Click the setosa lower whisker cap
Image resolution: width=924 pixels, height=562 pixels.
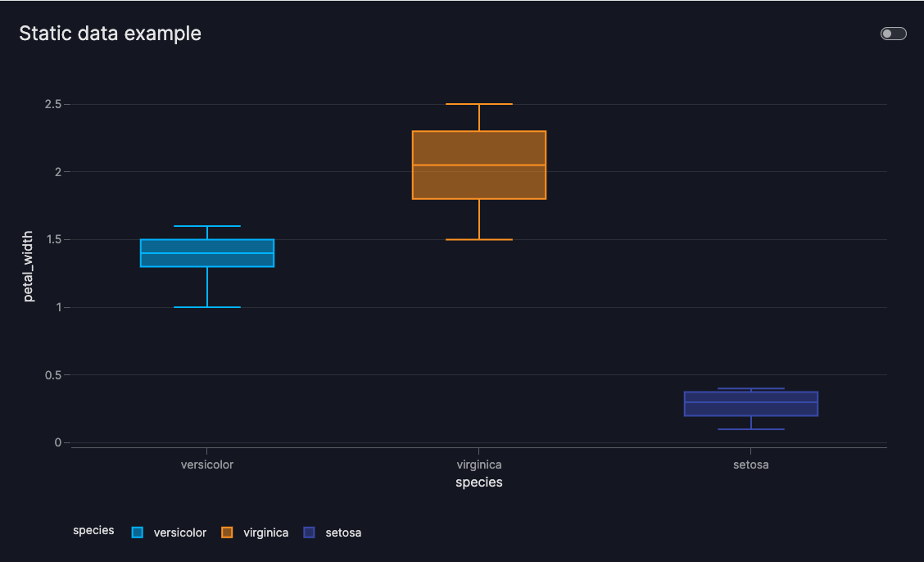[x=751, y=429]
